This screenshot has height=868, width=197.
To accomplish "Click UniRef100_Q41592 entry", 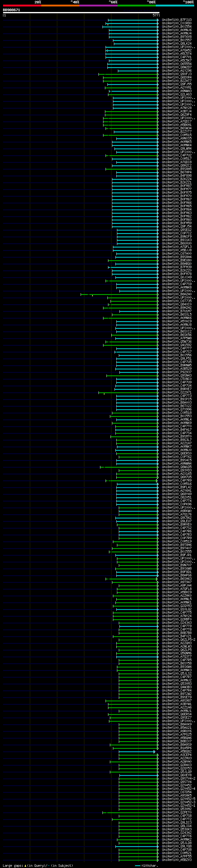I will click(x=177, y=345).
